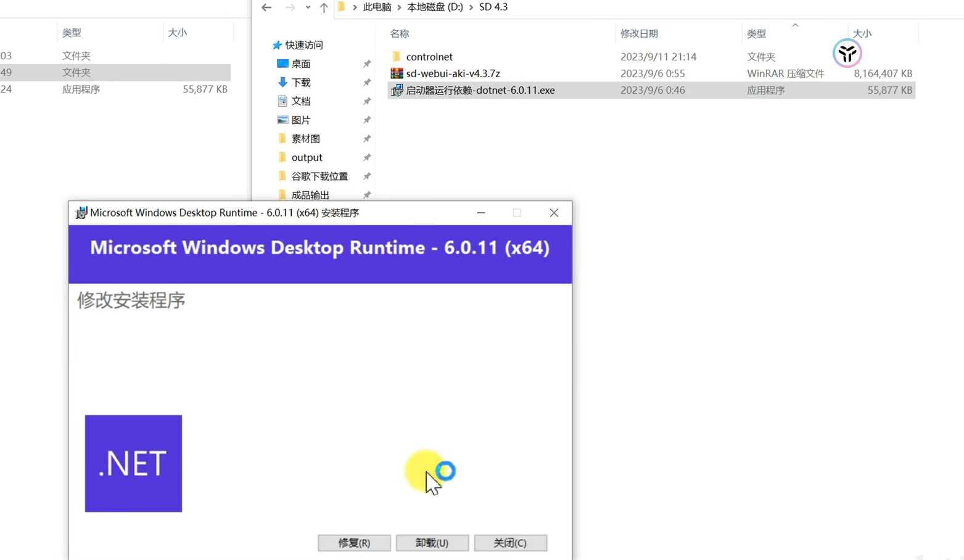Open 谷歌下载位置 folder in quick access

point(319,176)
